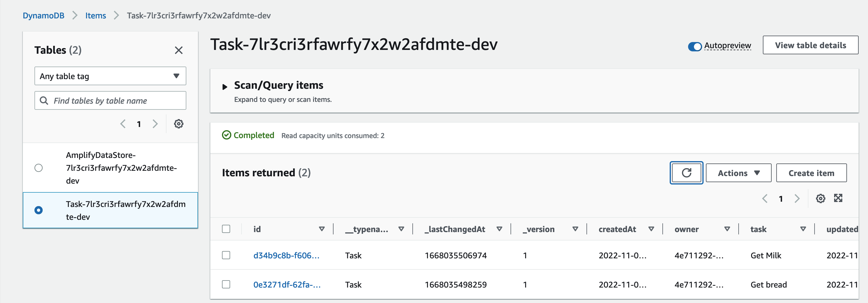The image size is (868, 303).
Task: Select the Task-7lr3cri3rfawrfy7x2w2afdmte-dev radio button
Action: [39, 210]
